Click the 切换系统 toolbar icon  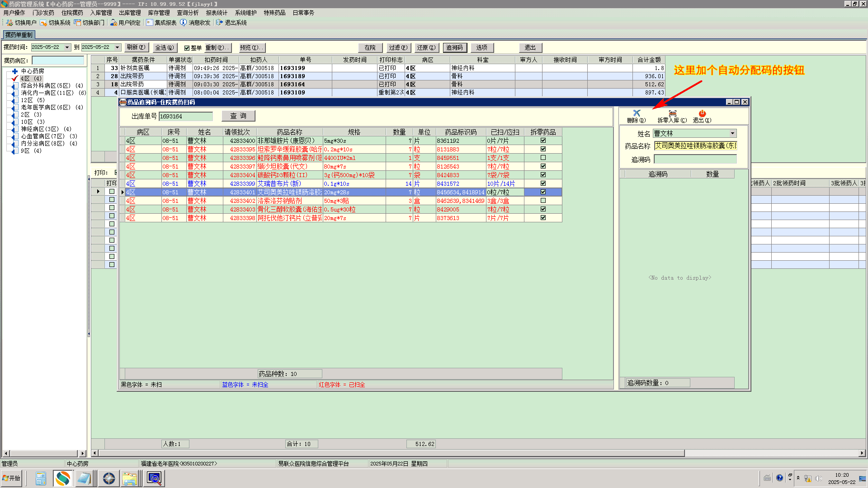click(43, 23)
